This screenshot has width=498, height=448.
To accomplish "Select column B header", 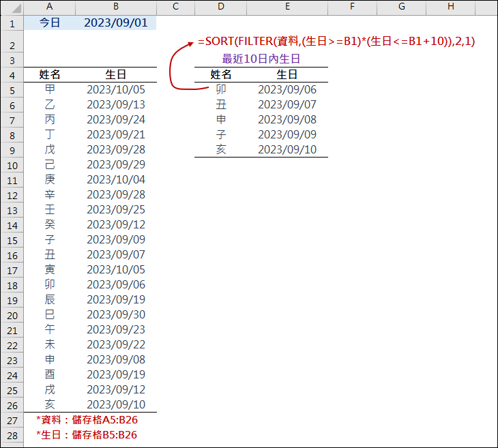I will pyautogui.click(x=116, y=7).
